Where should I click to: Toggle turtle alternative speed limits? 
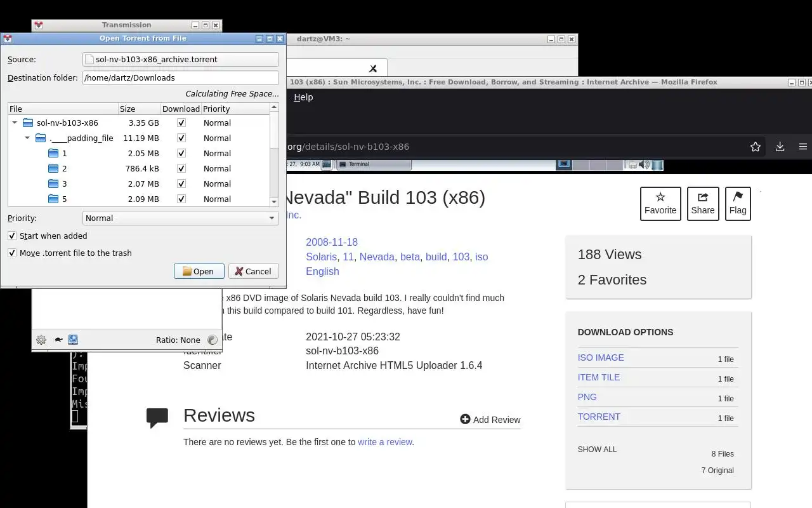click(x=58, y=340)
